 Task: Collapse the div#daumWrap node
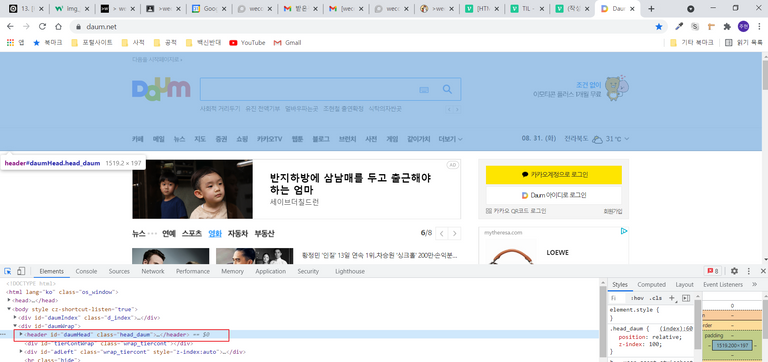click(15, 326)
